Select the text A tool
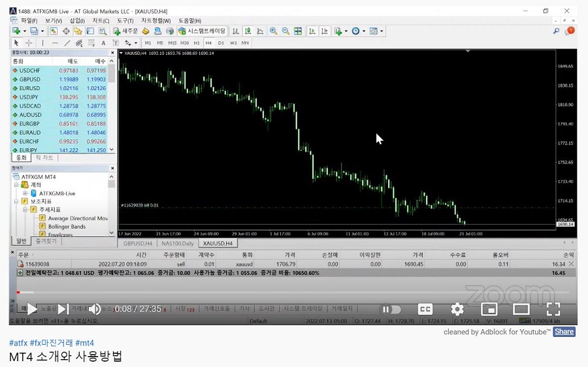 click(103, 43)
